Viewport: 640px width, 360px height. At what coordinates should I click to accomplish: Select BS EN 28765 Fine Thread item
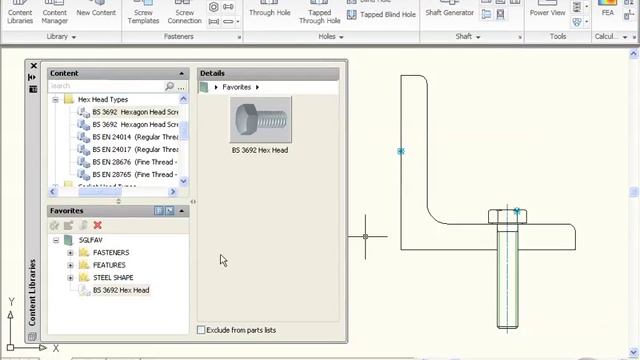coord(128,175)
